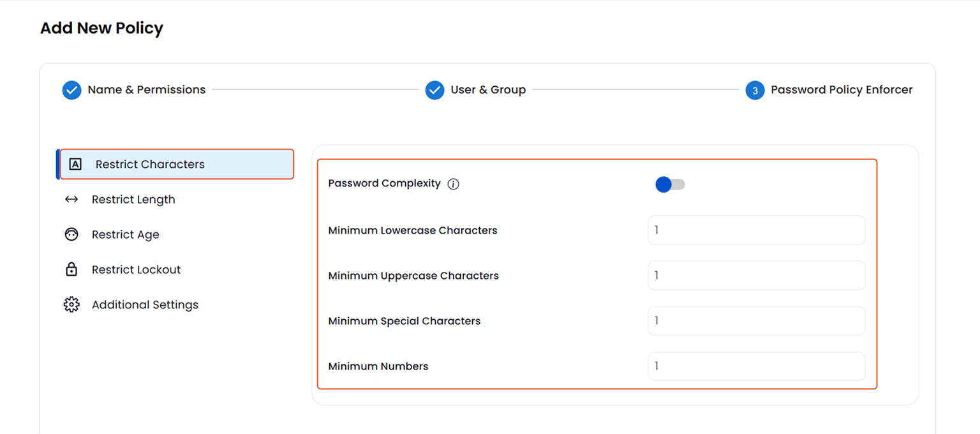The width and height of the screenshot is (980, 434).
Task: Click the checkmark on User & Group step
Action: (x=434, y=90)
